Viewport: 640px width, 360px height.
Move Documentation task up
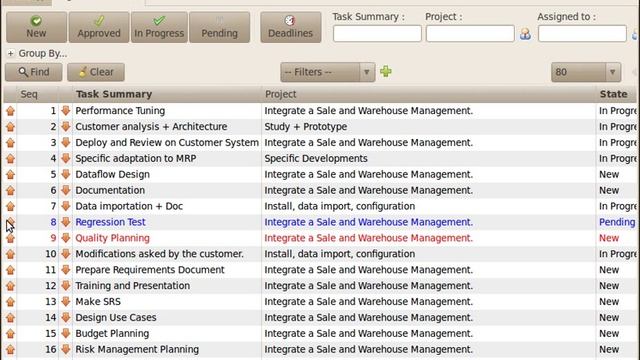click(x=10, y=191)
